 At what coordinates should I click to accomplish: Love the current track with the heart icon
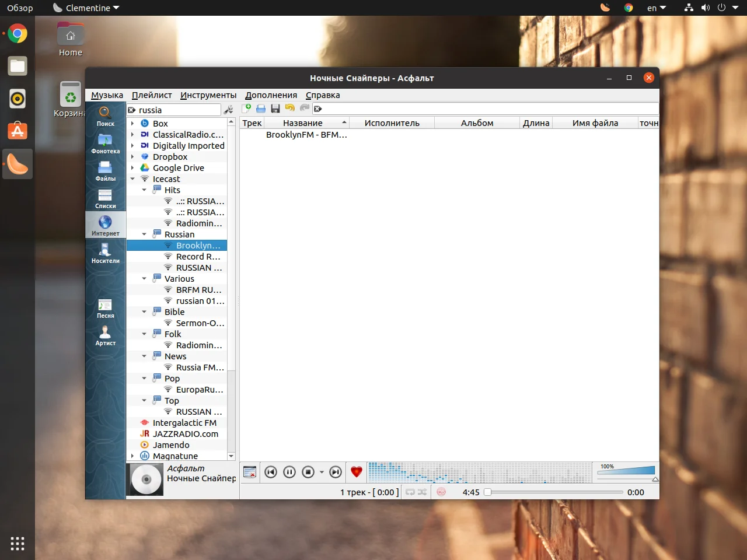[x=356, y=472]
